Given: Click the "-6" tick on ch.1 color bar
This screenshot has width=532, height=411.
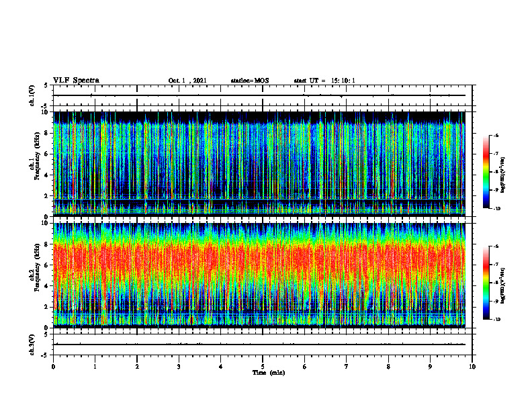Looking at the screenshot, I should pyautogui.click(x=496, y=135).
